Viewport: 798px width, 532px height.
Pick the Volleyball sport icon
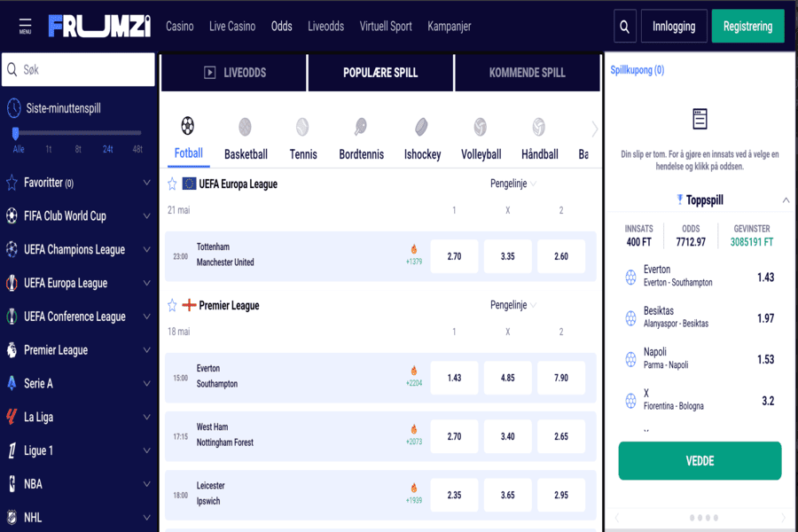click(x=481, y=128)
